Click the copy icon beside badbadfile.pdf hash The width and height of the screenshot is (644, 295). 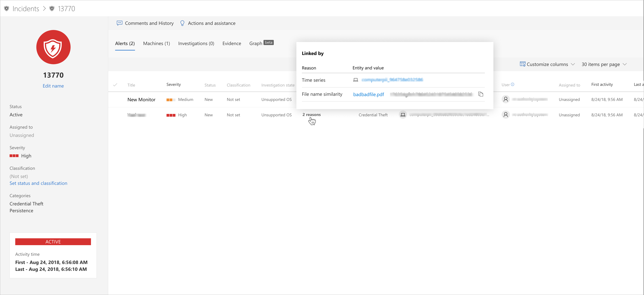tap(481, 94)
